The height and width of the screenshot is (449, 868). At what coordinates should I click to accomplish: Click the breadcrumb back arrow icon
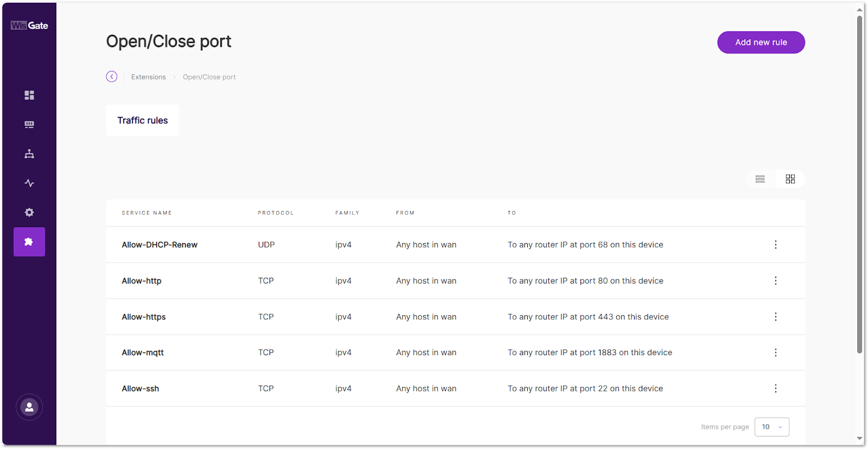pos(112,77)
